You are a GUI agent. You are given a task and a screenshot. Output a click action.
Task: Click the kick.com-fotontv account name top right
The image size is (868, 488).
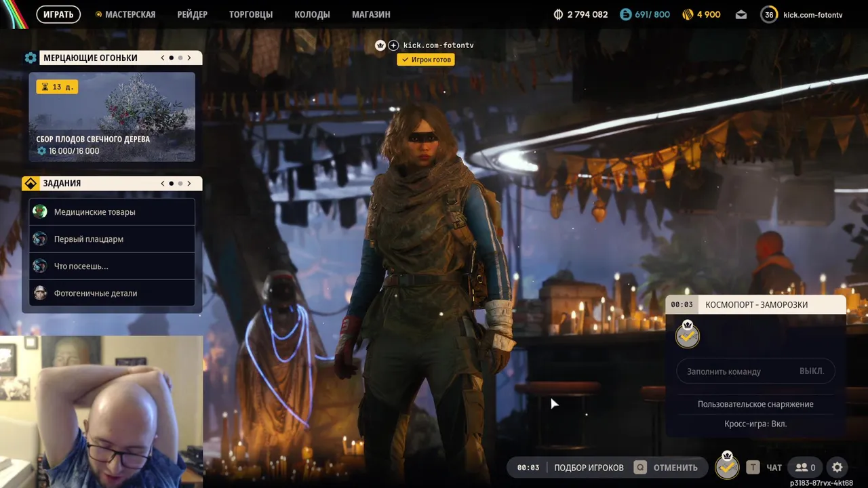pyautogui.click(x=812, y=15)
